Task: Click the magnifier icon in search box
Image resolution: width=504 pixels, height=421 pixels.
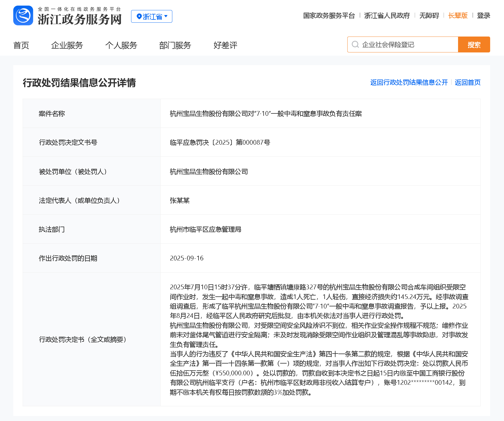Action: point(355,44)
